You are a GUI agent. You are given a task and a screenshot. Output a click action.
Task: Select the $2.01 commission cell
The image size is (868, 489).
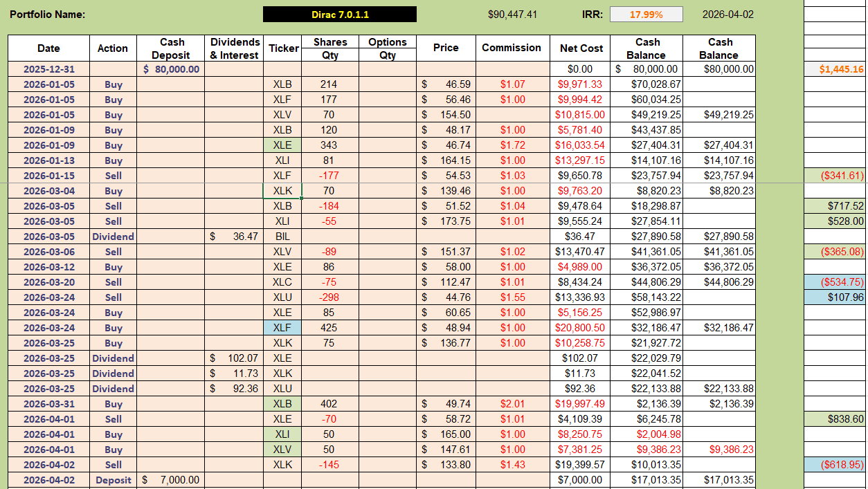click(512, 404)
